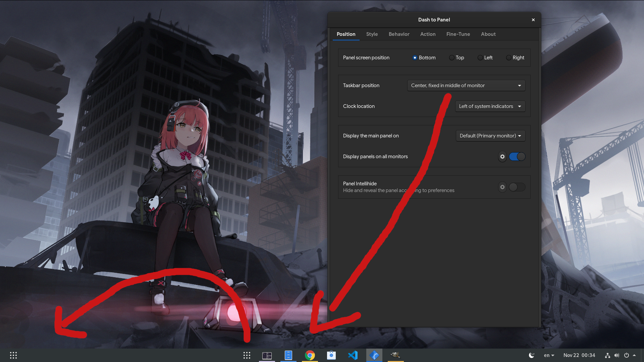Expand the system menu arrow in the tray
Screen dimensions: 644x362
[634, 355]
